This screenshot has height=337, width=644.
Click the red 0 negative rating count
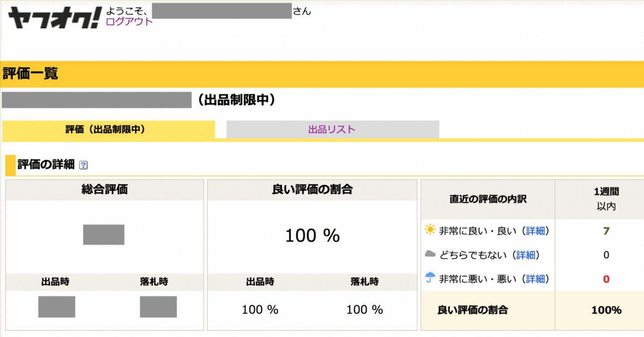[x=606, y=278]
